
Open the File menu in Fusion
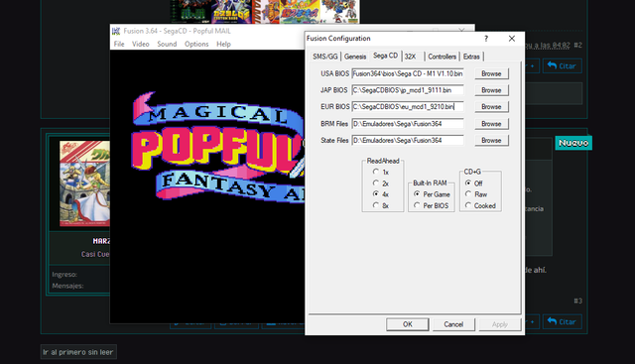tap(119, 44)
